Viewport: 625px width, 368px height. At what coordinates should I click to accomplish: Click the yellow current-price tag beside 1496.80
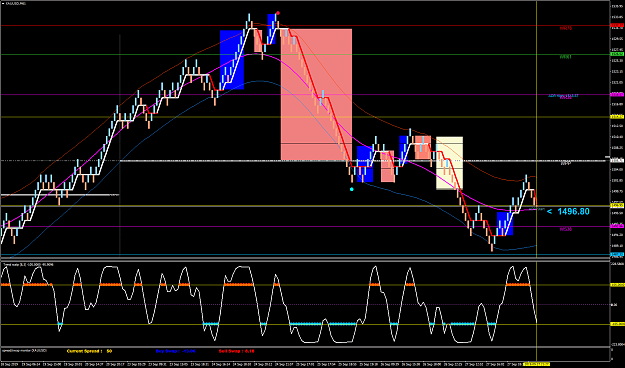[617, 205]
